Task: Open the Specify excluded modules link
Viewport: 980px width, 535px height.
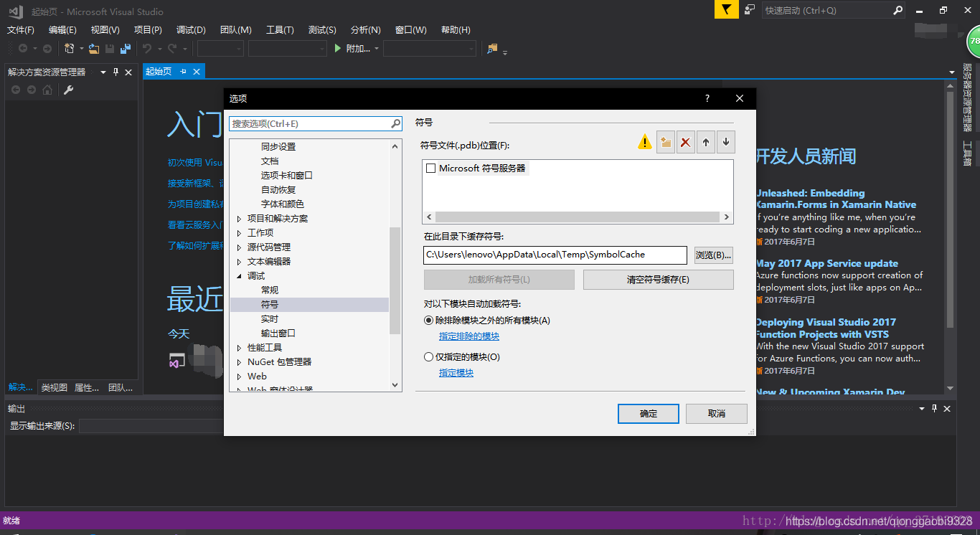Action: click(x=469, y=336)
